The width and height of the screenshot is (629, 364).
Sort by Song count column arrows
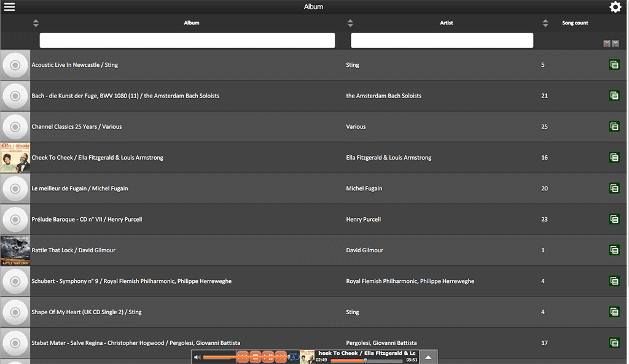click(x=545, y=23)
